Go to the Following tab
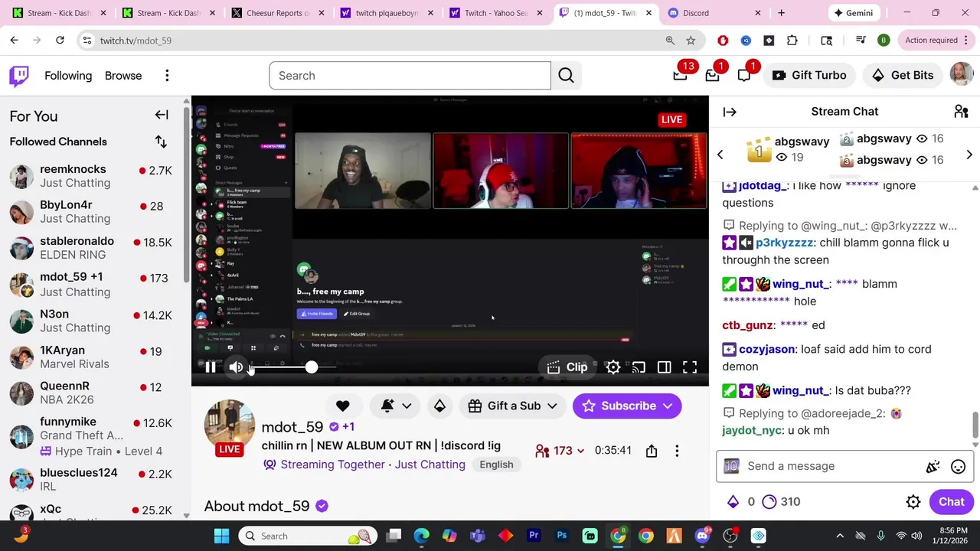The width and height of the screenshot is (980, 551). 68,76
